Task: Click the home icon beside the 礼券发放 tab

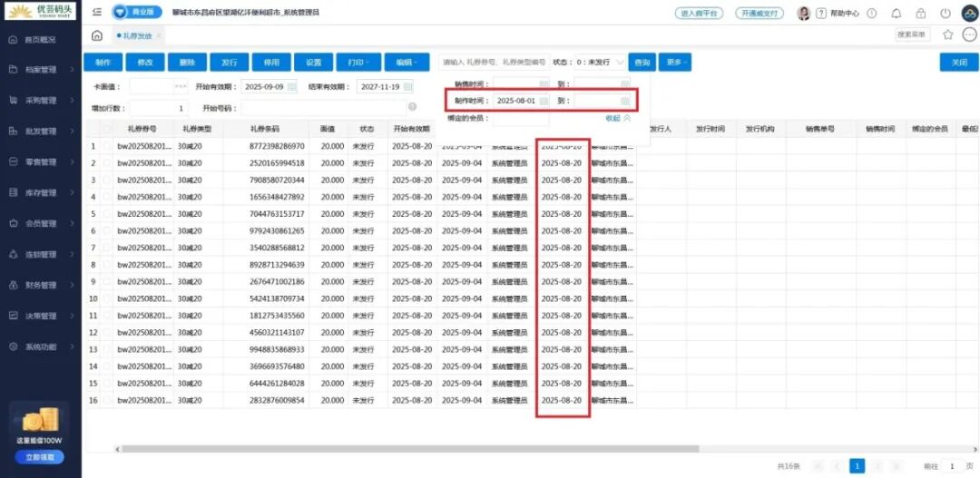Action: point(97,35)
